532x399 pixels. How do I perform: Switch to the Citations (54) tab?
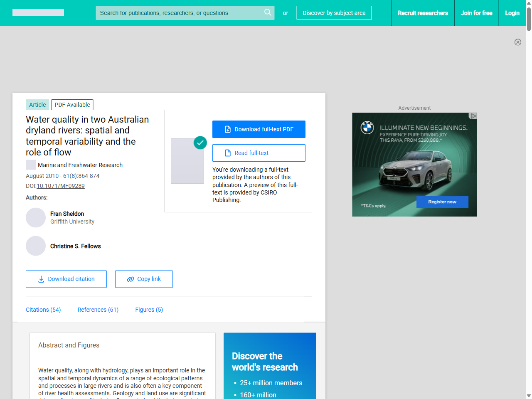point(43,310)
